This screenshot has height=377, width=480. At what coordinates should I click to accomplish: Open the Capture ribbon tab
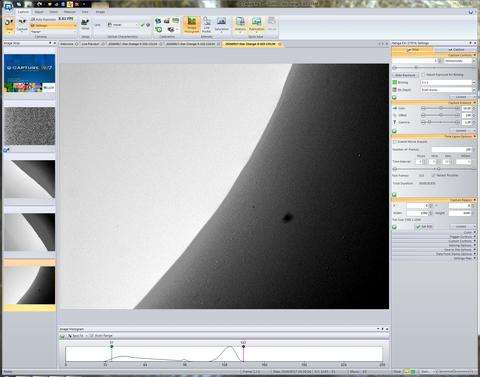click(23, 12)
